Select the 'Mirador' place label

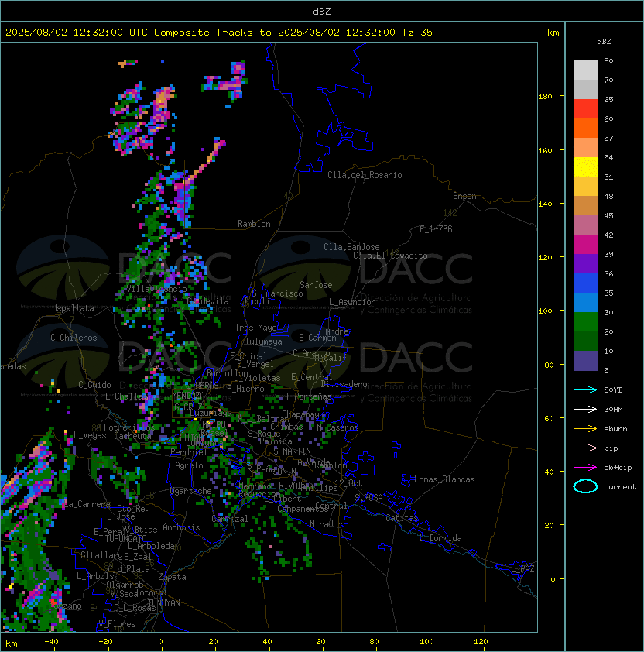point(327,524)
